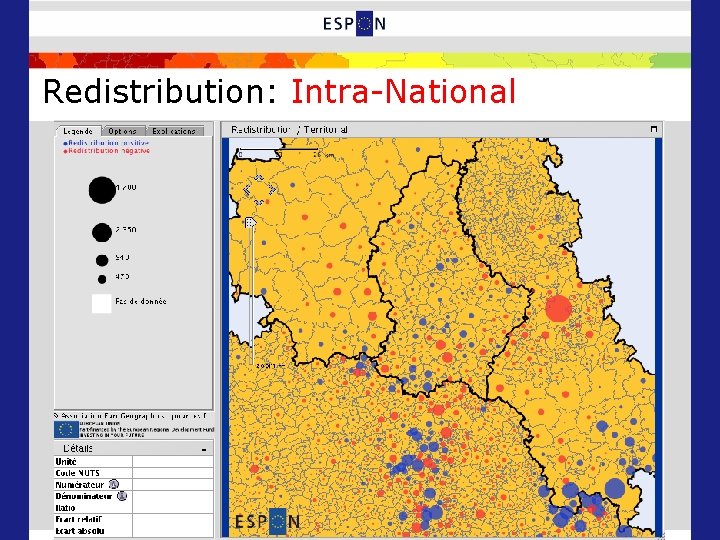The image size is (720, 540).
Task: Select the smallest legend circle
Action: pyautogui.click(x=102, y=279)
